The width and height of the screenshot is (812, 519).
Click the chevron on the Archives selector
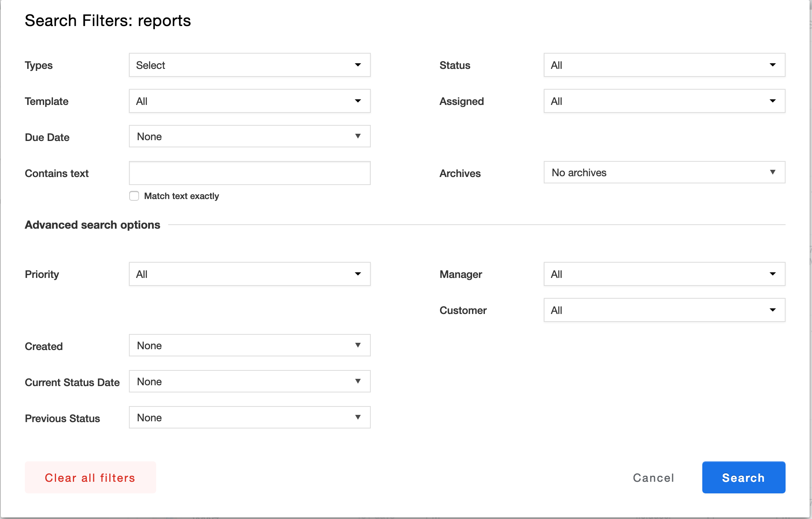[x=773, y=173]
